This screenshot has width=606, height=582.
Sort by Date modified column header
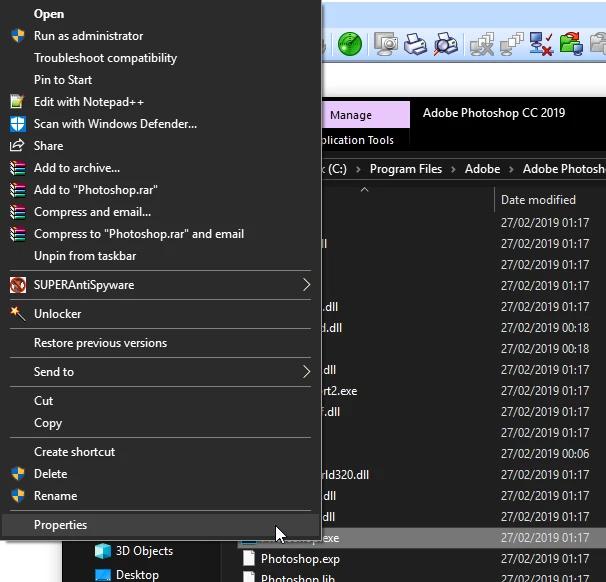pyautogui.click(x=538, y=200)
